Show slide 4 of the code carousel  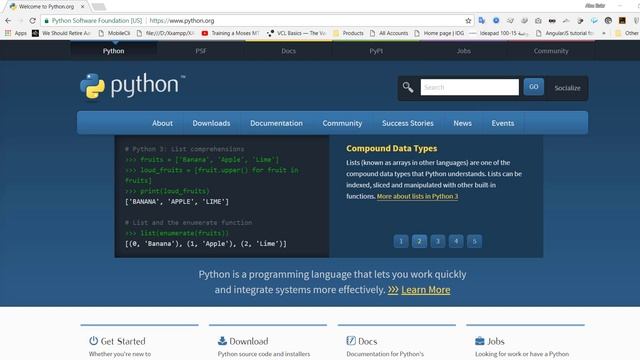[x=456, y=241]
